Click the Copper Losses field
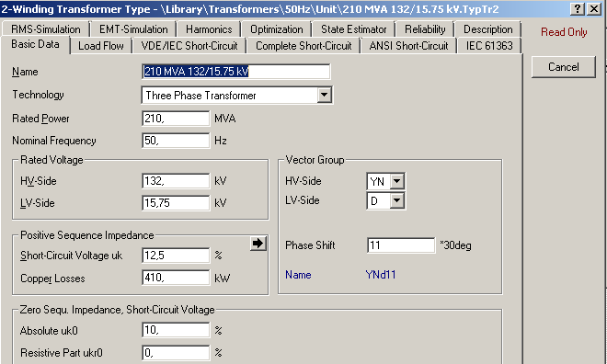This screenshot has height=364, width=607. coord(176,278)
